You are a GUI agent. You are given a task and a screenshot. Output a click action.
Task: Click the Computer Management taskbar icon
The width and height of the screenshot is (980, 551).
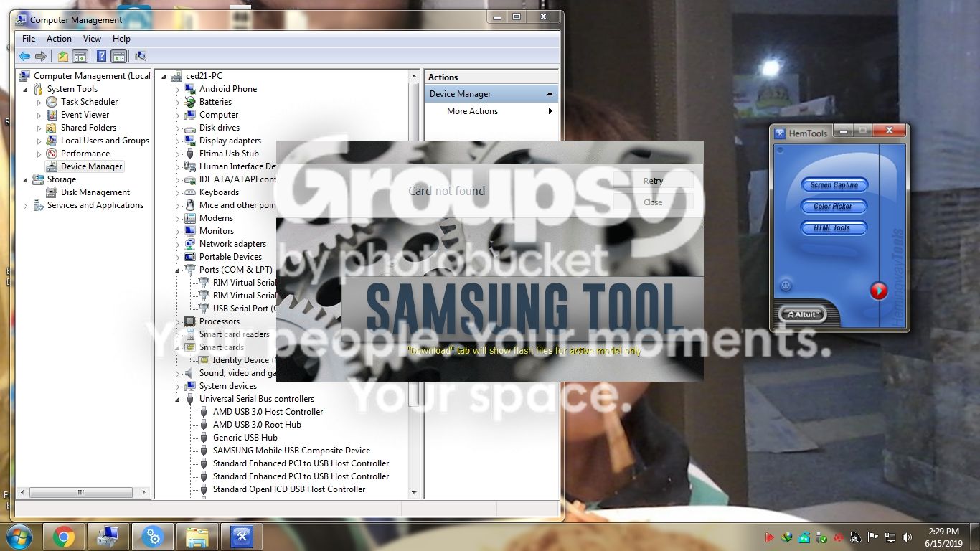[x=108, y=537]
